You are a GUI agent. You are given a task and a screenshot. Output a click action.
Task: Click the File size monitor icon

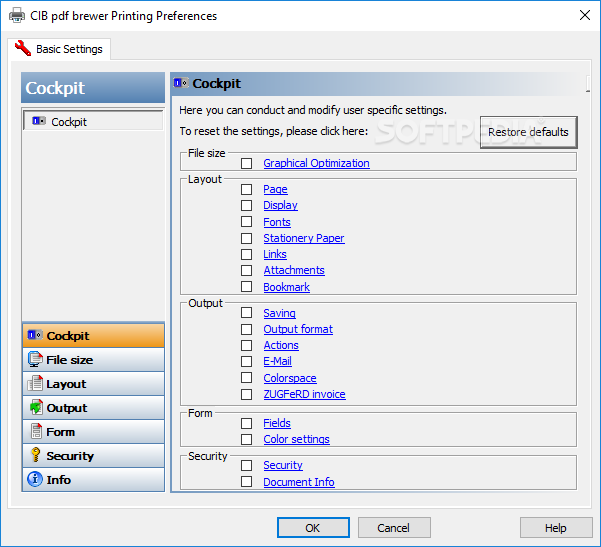point(35,360)
